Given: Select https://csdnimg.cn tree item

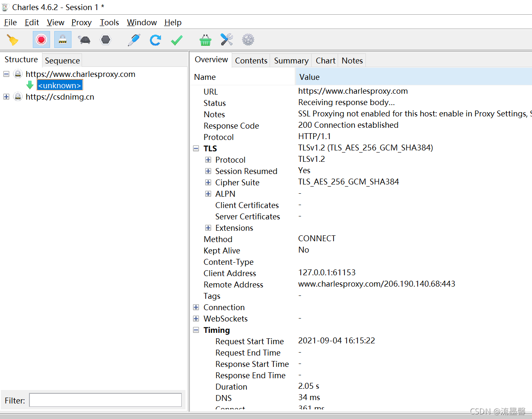Looking at the screenshot, I should [60, 97].
